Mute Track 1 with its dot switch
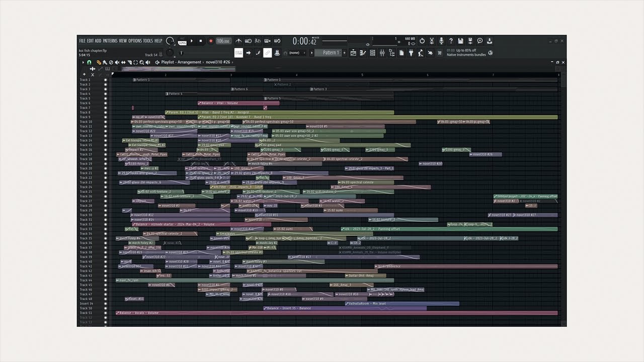The image size is (644, 362). (106, 80)
